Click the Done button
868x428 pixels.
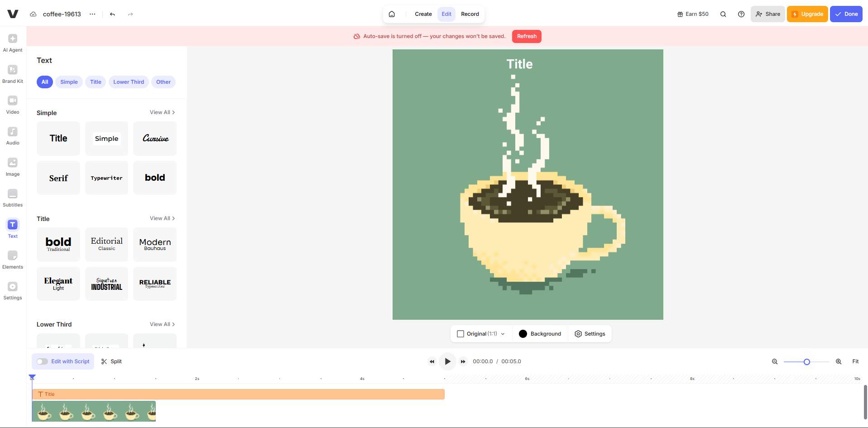[846, 14]
